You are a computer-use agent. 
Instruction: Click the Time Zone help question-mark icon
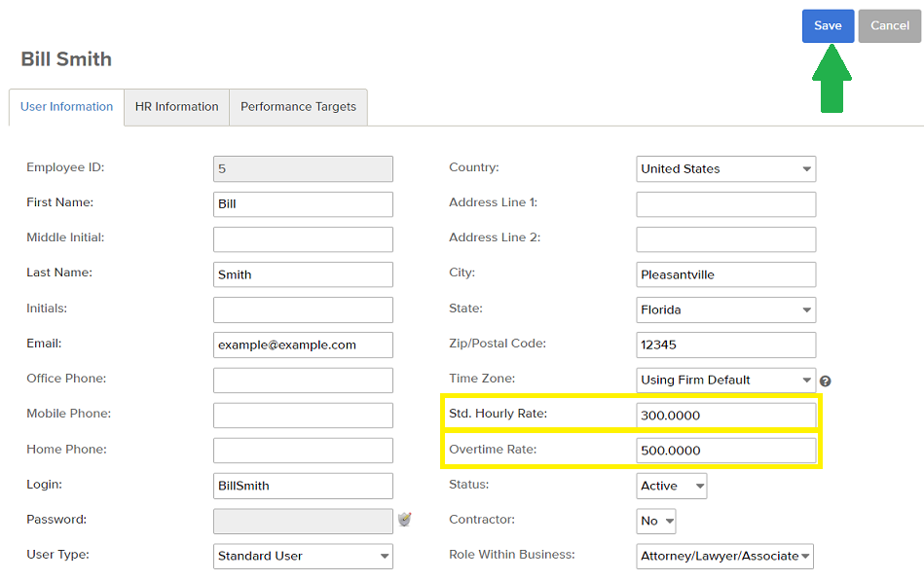[825, 381]
